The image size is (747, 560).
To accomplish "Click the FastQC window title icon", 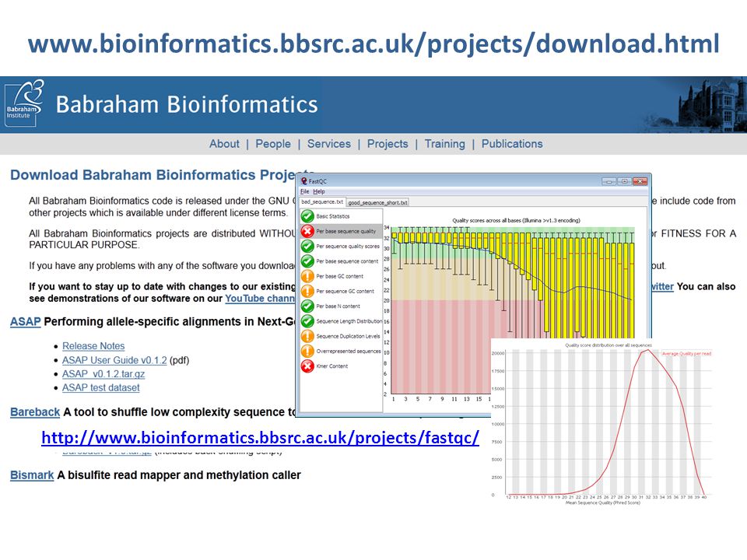I will tap(304, 181).
